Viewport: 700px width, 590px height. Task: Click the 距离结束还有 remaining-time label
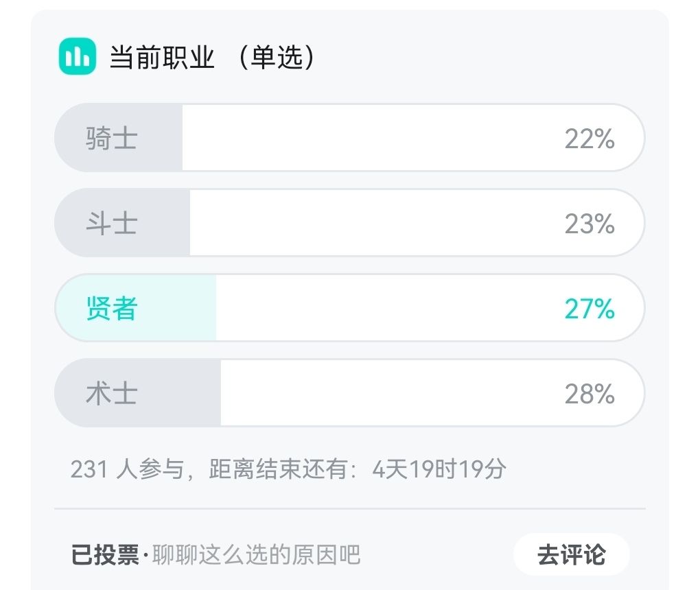click(278, 469)
